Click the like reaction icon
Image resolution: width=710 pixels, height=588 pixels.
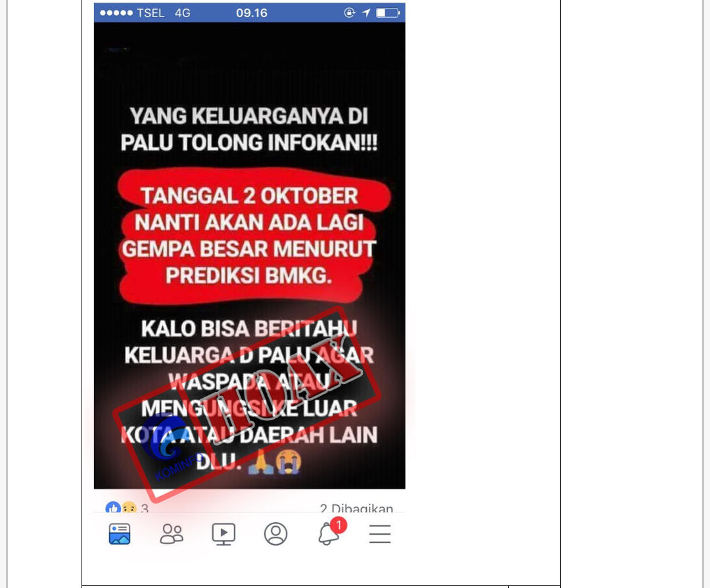pos(113,508)
